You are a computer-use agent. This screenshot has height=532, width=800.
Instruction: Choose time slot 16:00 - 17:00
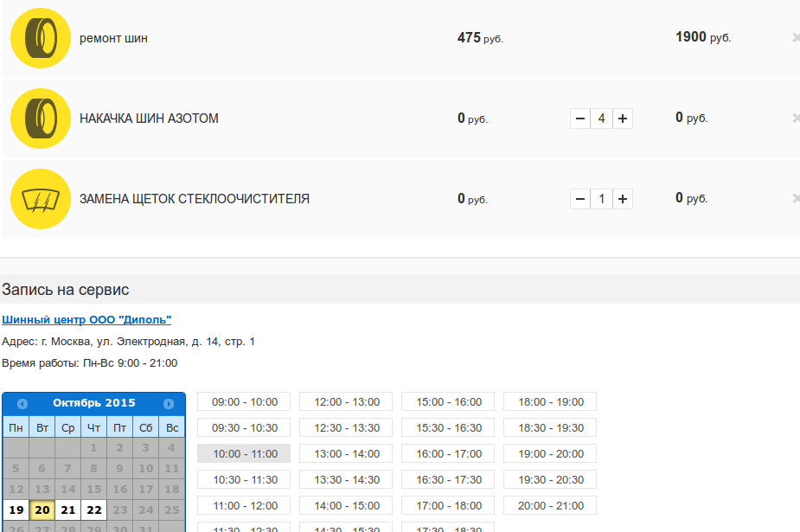(x=448, y=453)
